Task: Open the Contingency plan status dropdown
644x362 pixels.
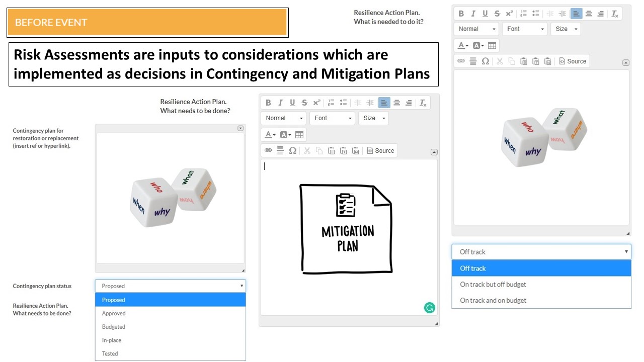Action: [x=170, y=286]
